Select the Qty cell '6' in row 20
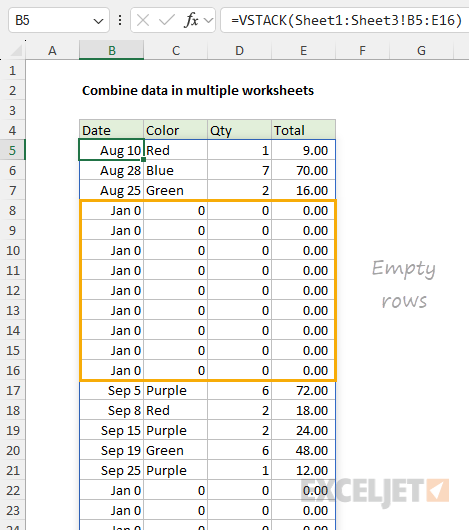 tap(239, 450)
